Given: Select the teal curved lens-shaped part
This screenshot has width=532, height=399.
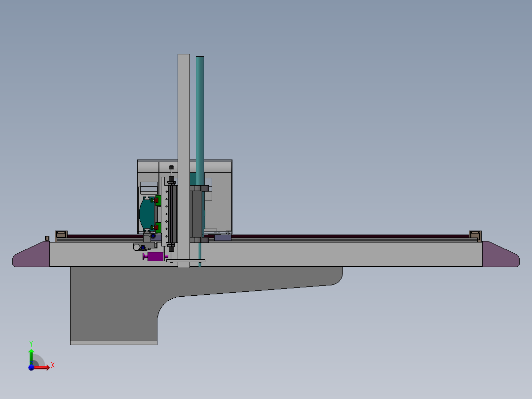Looking at the screenshot, I should 147,214.
